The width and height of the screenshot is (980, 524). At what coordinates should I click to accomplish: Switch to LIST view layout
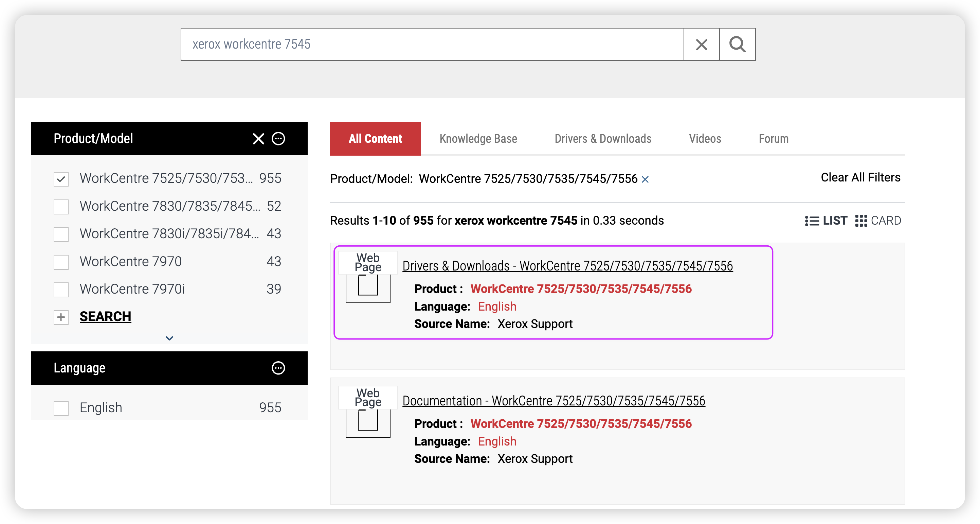(826, 221)
